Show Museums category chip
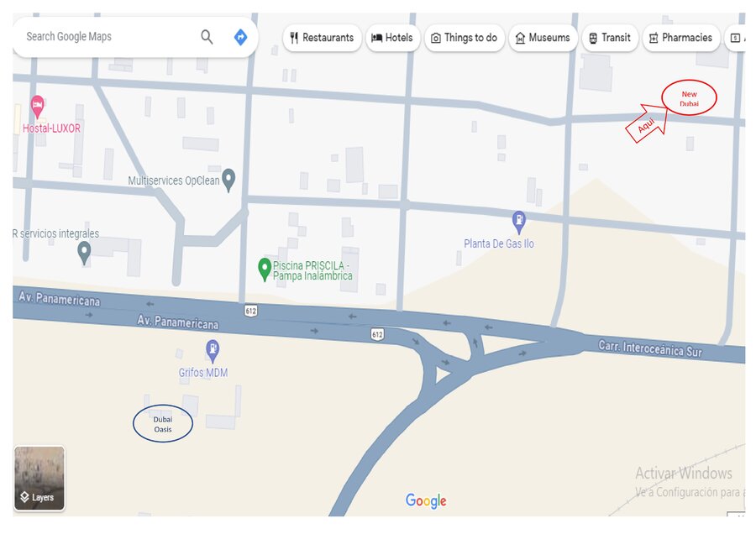 click(543, 38)
